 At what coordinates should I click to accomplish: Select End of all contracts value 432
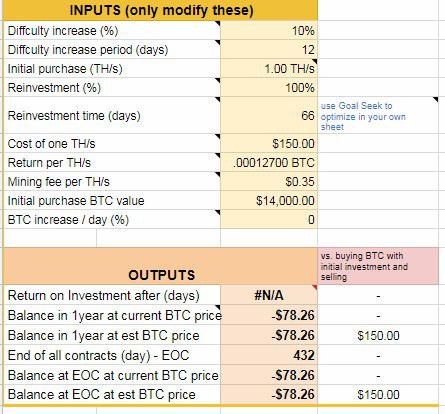pyautogui.click(x=269, y=355)
